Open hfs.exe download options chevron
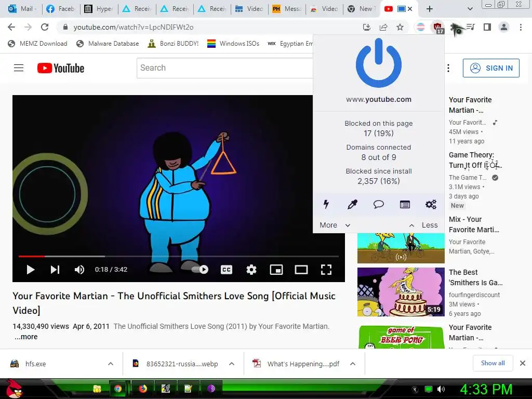532x399 pixels. [x=110, y=364]
